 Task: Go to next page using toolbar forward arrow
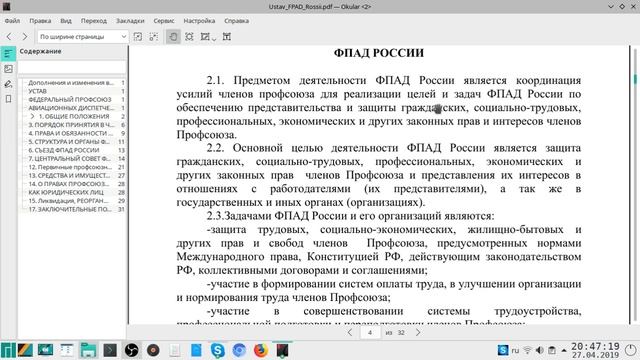(24, 37)
